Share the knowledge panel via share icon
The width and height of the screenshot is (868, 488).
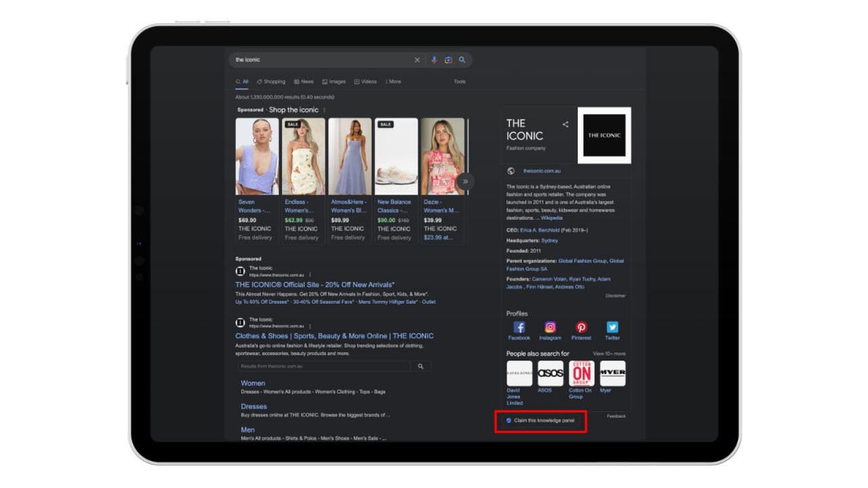566,124
